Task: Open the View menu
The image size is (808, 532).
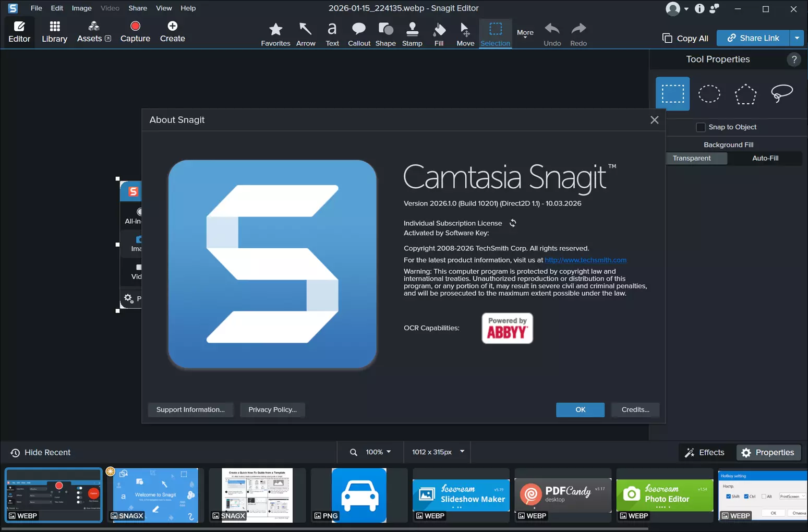Action: (x=164, y=8)
